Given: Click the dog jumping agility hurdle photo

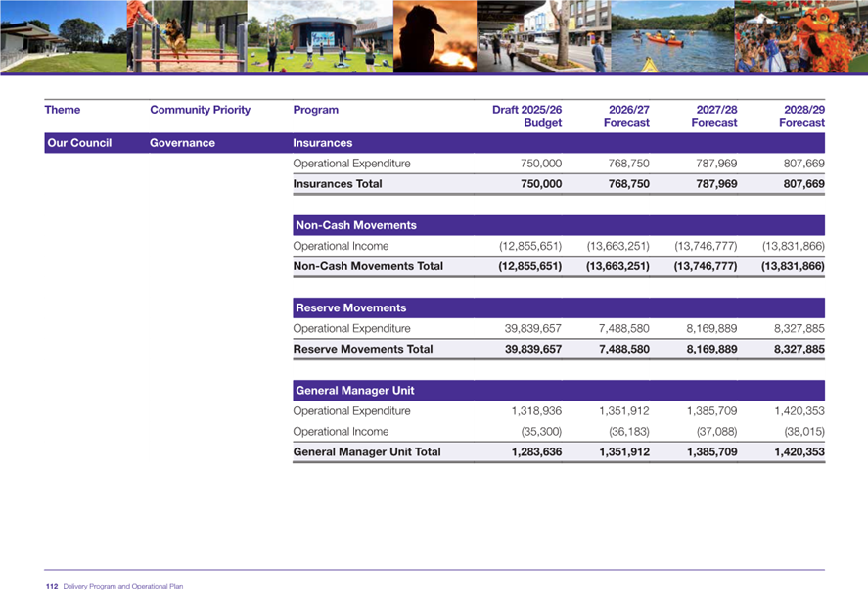Looking at the screenshot, I should pos(184,36).
